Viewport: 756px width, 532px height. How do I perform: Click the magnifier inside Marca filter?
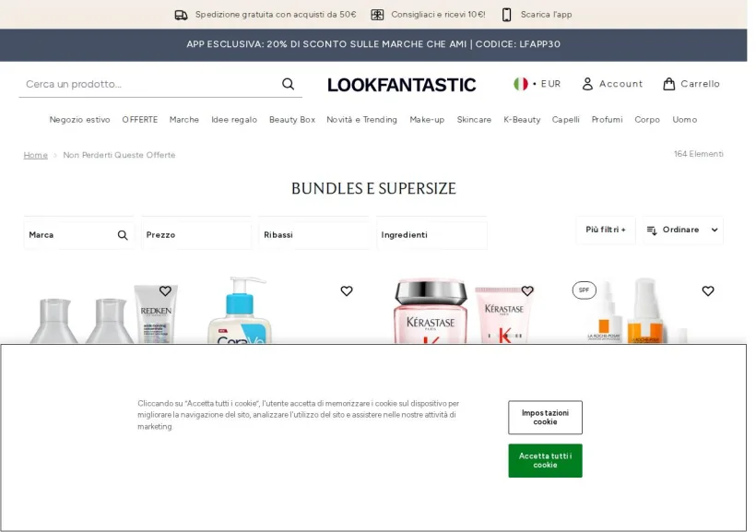[123, 235]
